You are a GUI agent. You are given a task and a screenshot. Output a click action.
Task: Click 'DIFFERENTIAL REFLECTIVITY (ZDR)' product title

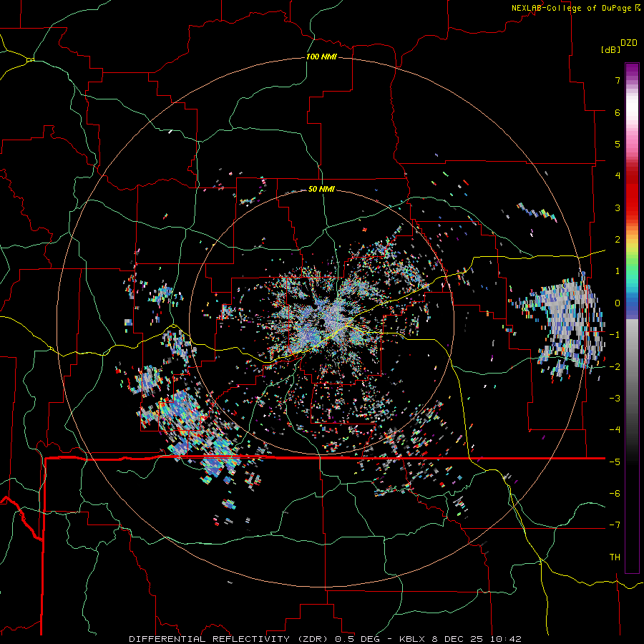click(230, 639)
